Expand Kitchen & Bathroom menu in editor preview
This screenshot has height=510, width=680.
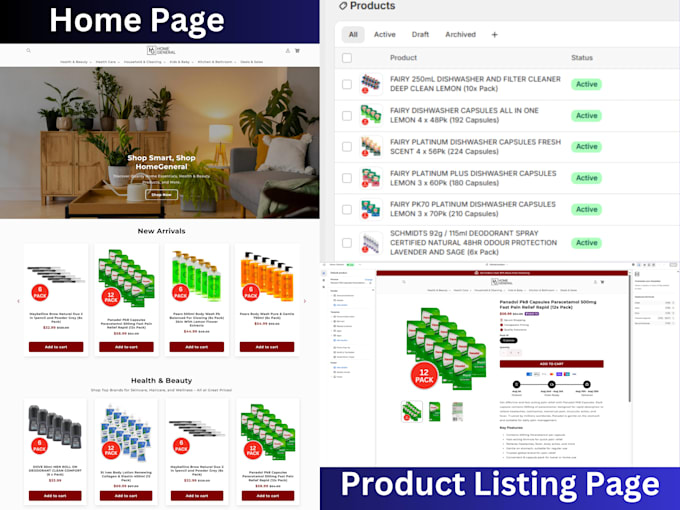click(x=543, y=290)
